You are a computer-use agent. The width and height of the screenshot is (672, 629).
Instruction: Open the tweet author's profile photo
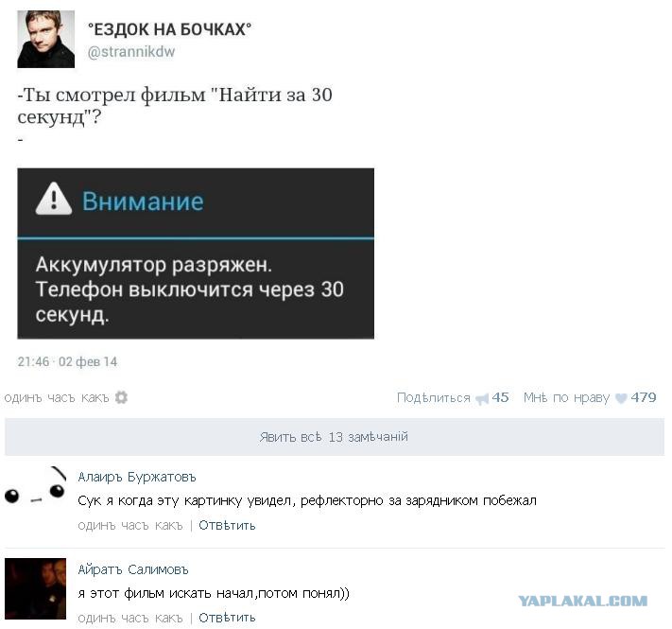[46, 39]
